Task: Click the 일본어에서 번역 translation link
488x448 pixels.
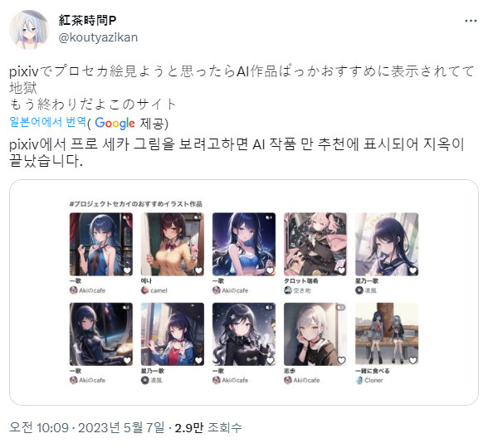Action: pos(47,122)
